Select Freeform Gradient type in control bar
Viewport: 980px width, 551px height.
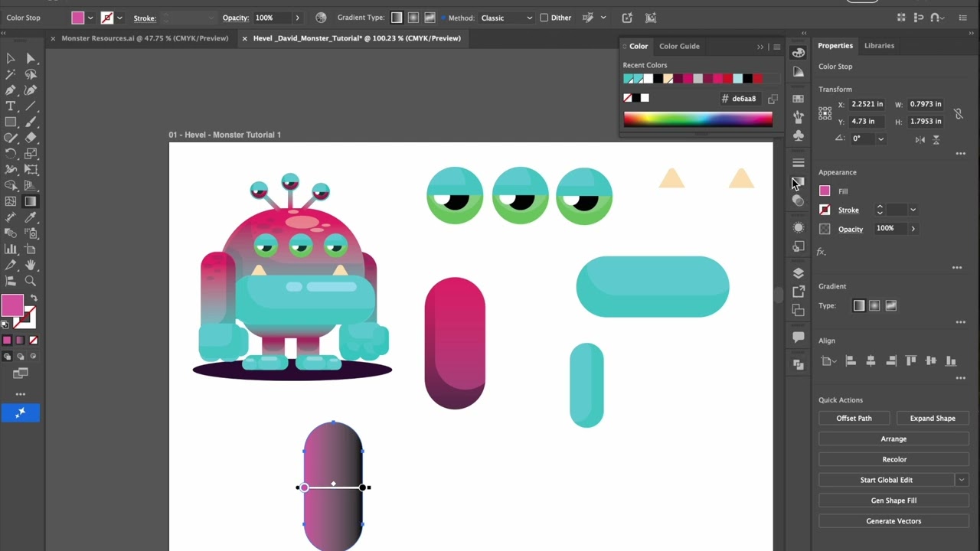(430, 18)
